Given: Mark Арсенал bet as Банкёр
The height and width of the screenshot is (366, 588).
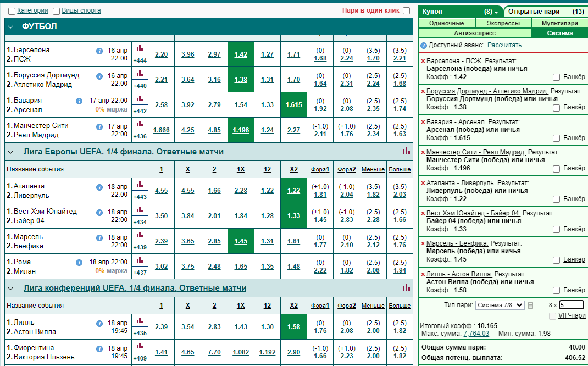Looking at the screenshot, I should point(557,138).
